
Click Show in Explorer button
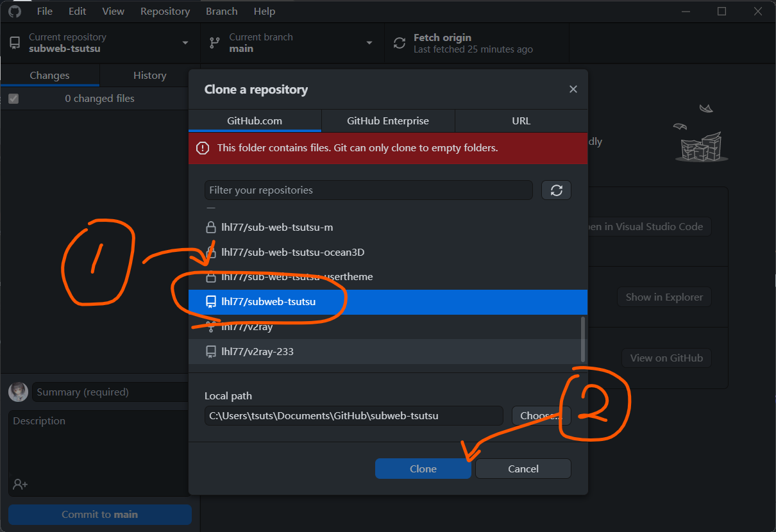click(664, 297)
